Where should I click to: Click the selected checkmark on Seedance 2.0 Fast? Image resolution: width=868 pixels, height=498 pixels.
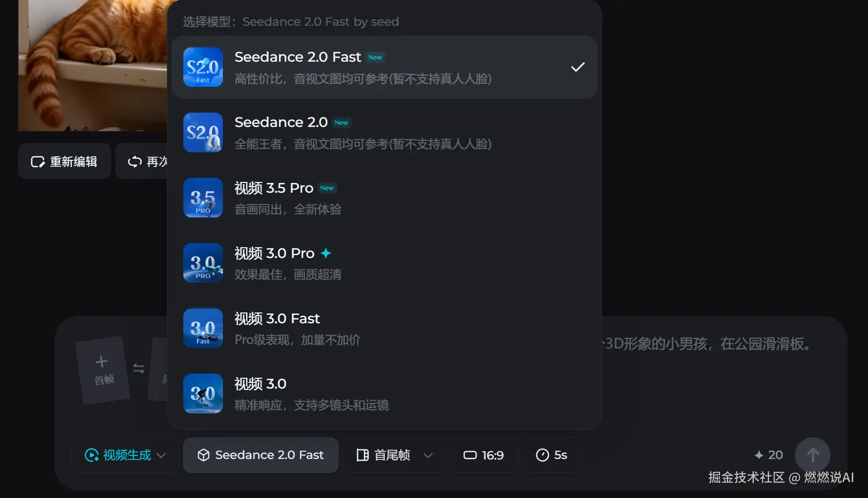(578, 67)
